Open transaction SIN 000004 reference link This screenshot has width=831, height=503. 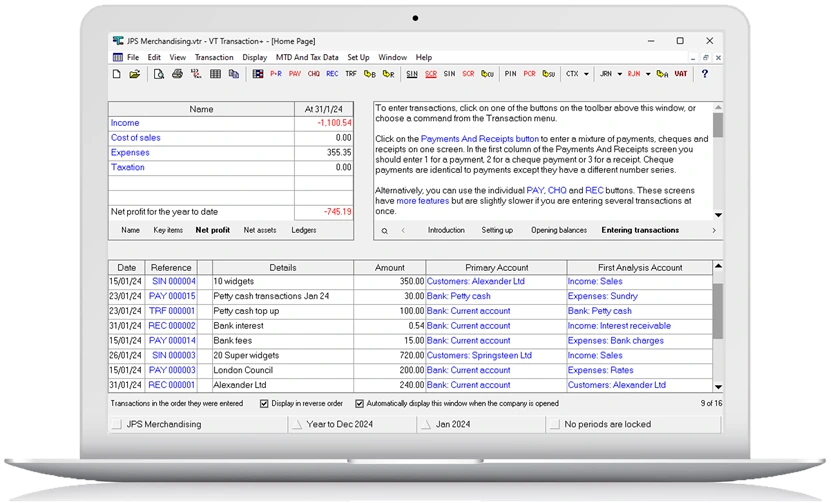(174, 281)
